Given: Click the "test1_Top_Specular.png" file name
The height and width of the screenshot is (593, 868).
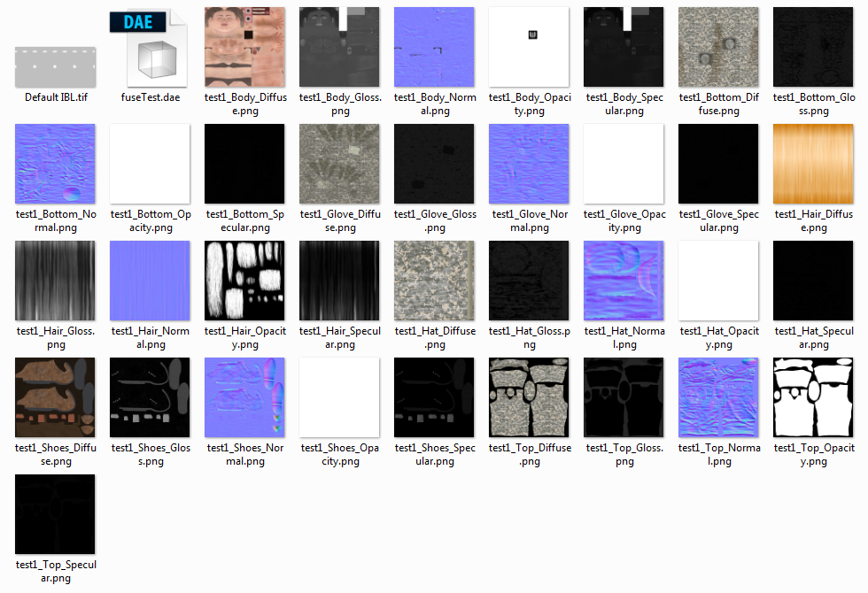Looking at the screenshot, I should (x=56, y=572).
